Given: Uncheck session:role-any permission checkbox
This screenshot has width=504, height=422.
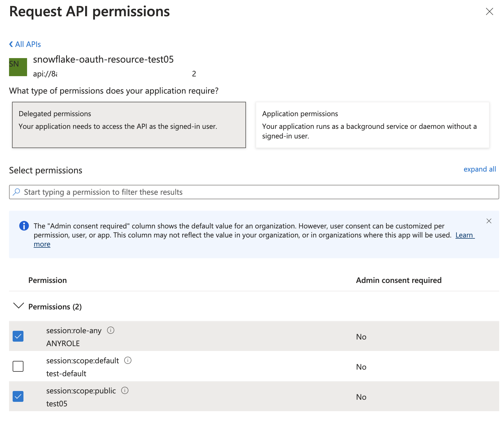Looking at the screenshot, I should 18,336.
